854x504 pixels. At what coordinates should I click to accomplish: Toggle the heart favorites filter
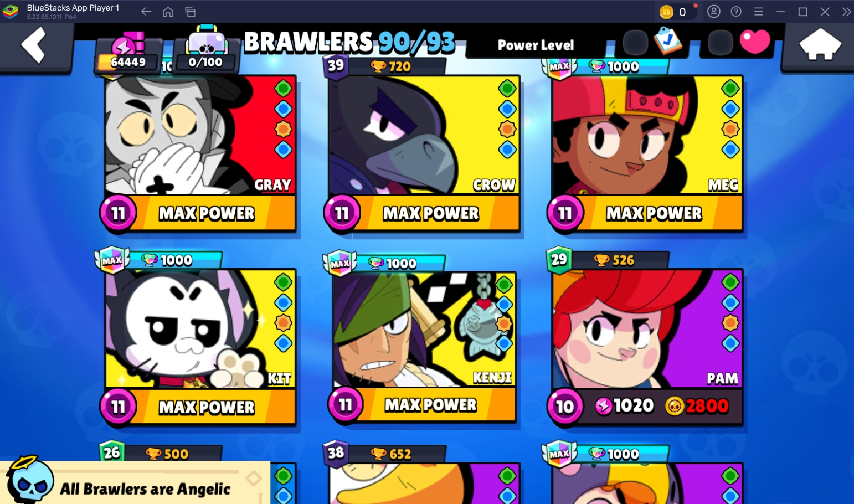click(x=755, y=42)
